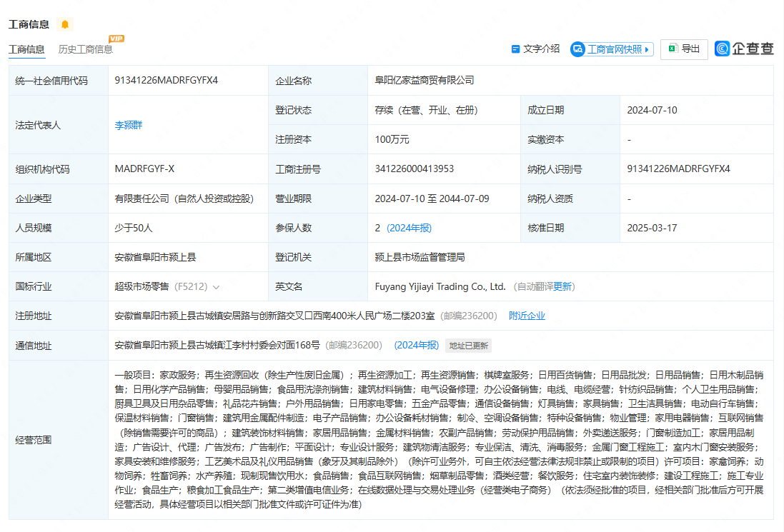The height and width of the screenshot is (532, 784).
Task: Click (2024年报) link in 通信地址 row
Action: [x=416, y=345]
